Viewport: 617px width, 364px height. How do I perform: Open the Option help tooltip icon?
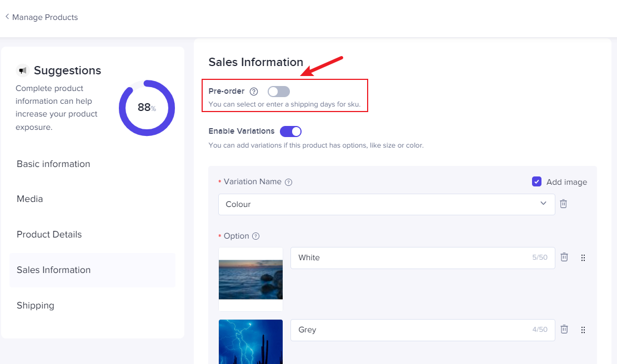(x=256, y=236)
